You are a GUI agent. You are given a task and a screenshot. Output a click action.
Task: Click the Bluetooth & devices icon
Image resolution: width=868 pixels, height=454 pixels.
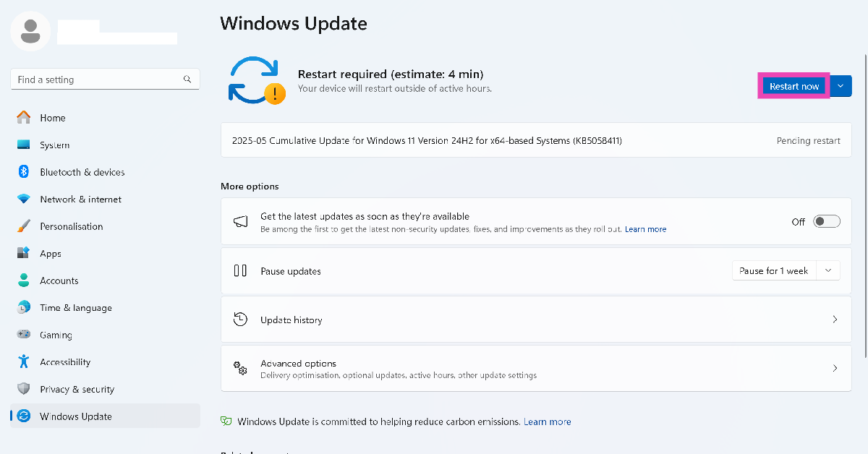(x=24, y=172)
